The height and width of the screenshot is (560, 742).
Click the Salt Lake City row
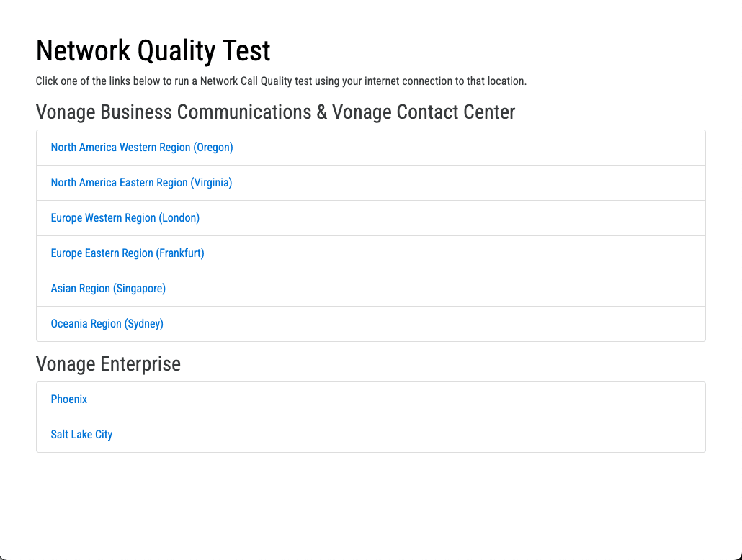pyautogui.click(x=370, y=434)
